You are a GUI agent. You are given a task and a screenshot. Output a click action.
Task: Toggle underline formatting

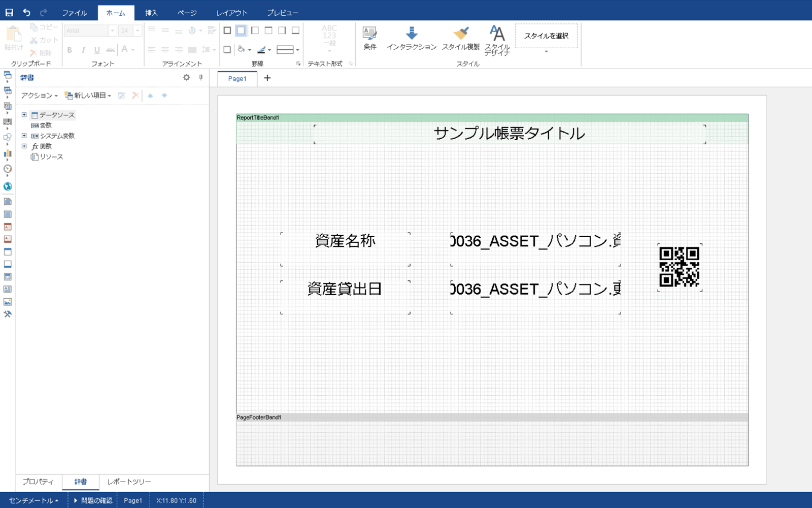click(x=97, y=50)
